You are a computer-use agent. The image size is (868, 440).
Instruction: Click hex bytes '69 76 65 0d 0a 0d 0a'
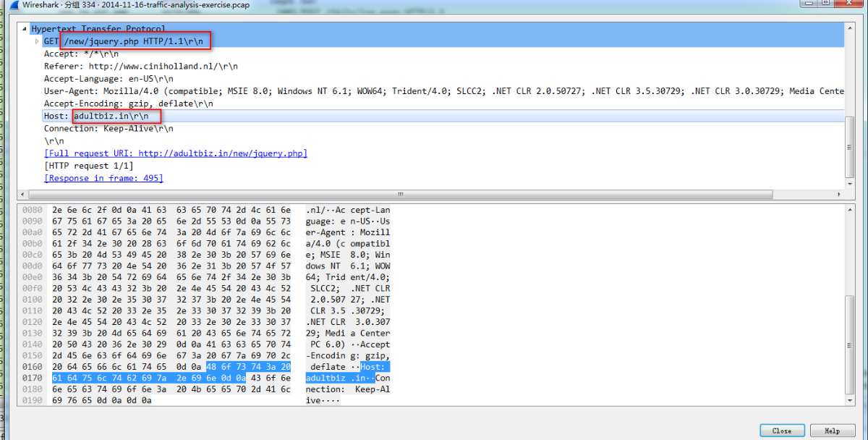point(101,400)
